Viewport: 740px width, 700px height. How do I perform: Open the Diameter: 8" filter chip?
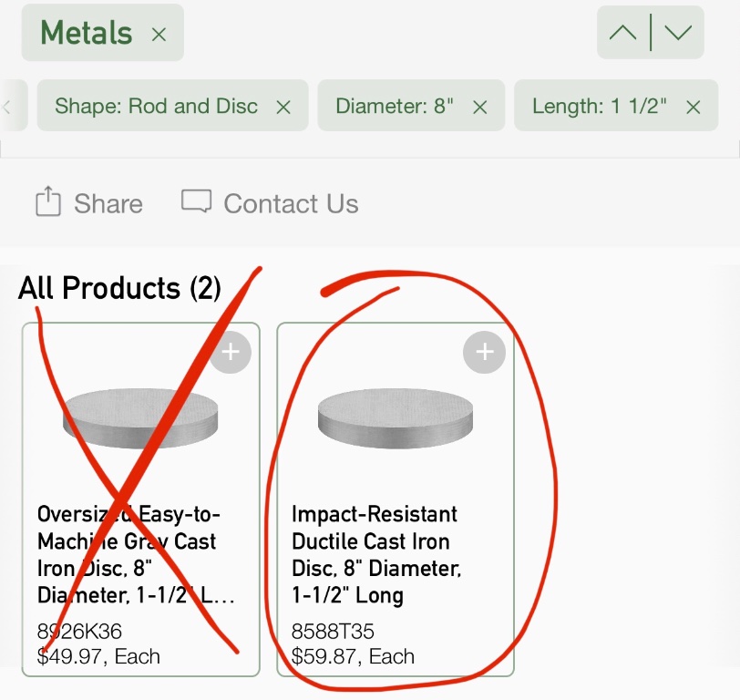point(395,106)
